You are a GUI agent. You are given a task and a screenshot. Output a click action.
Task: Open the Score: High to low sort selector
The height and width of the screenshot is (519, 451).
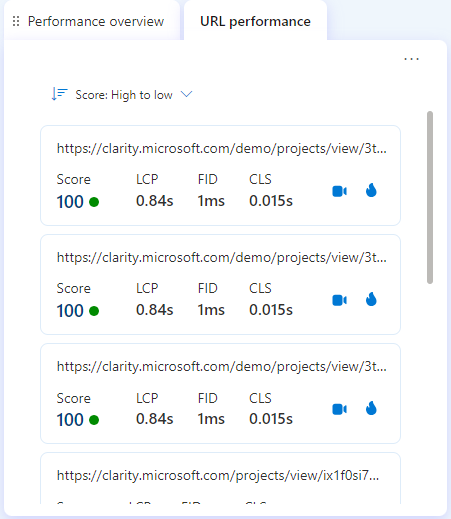point(122,95)
